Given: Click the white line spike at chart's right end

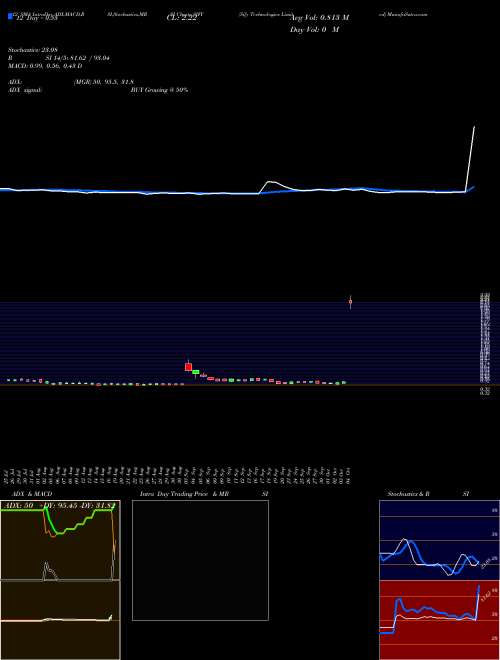Looking at the screenshot, I should 471,158.
